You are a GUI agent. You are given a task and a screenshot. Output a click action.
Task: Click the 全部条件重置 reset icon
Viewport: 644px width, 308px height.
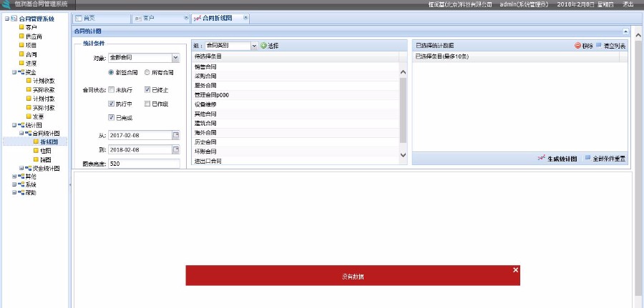(587, 158)
